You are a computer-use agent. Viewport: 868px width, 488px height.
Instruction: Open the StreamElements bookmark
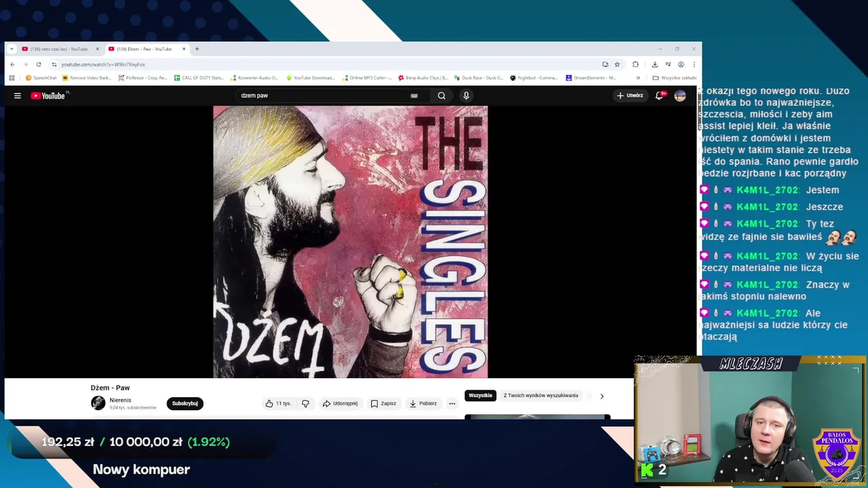[591, 78]
